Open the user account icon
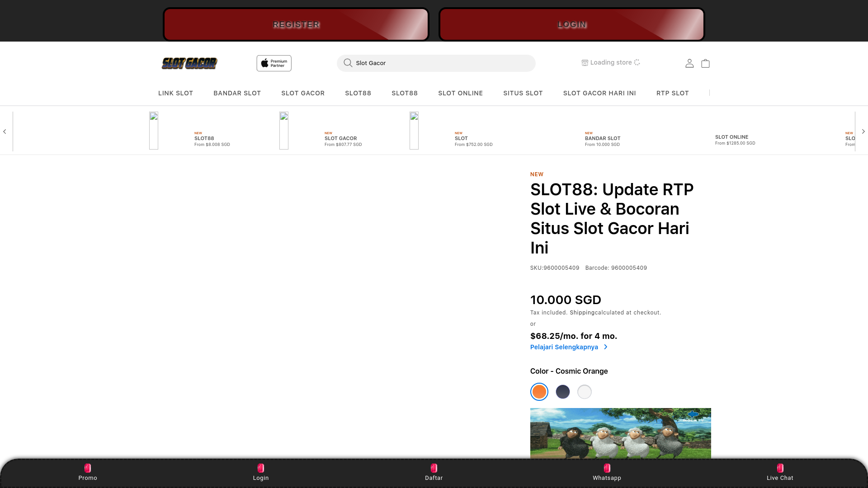This screenshot has width=868, height=488. (689, 63)
